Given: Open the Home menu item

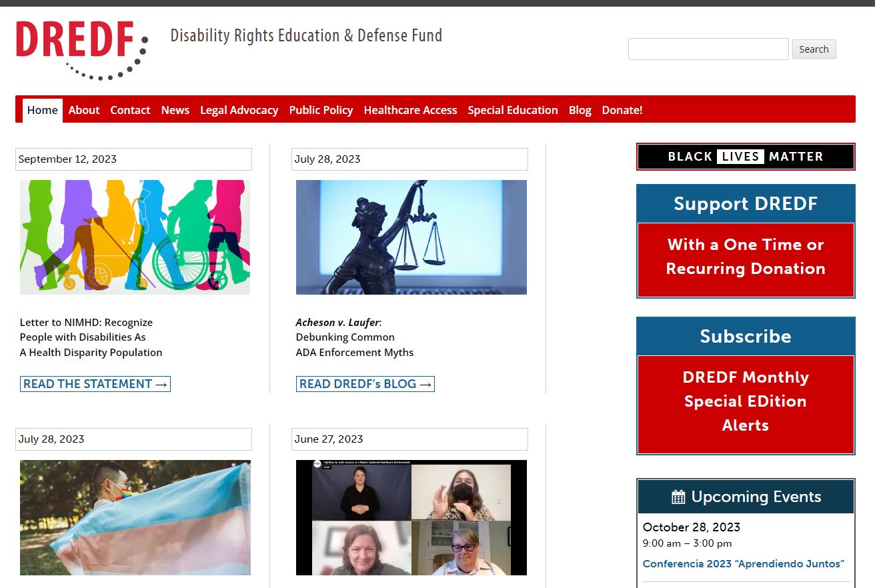Looking at the screenshot, I should pyautogui.click(x=43, y=110).
